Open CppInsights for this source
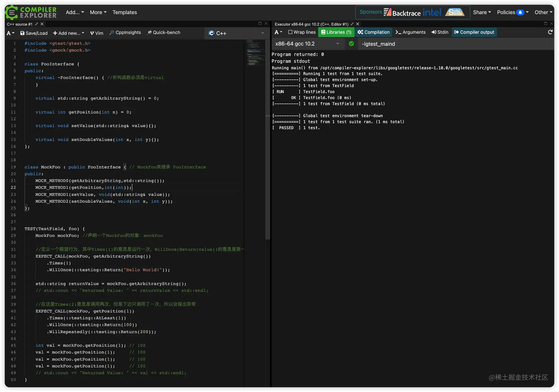Viewport: 559px width, 392px height. [125, 33]
